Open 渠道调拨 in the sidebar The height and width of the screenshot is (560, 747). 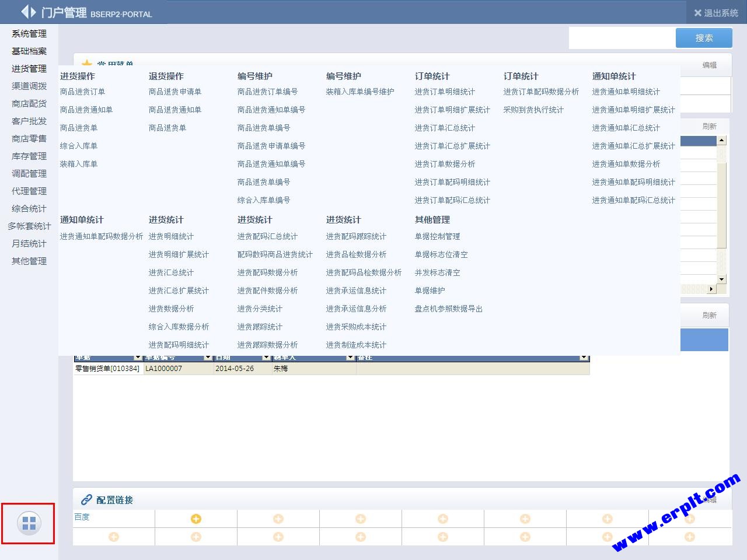[x=29, y=86]
